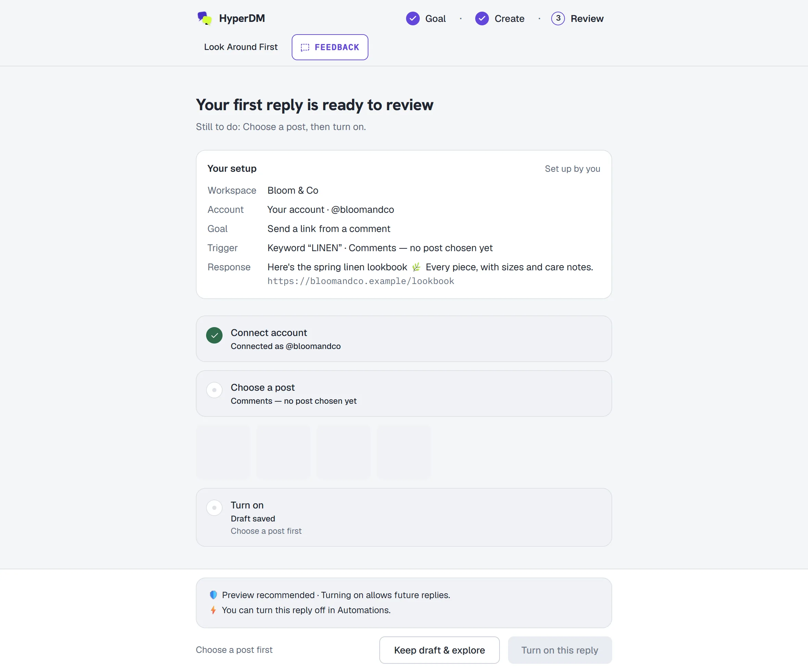The image size is (808, 672).
Task: Open the Feedback button
Action: pos(330,47)
